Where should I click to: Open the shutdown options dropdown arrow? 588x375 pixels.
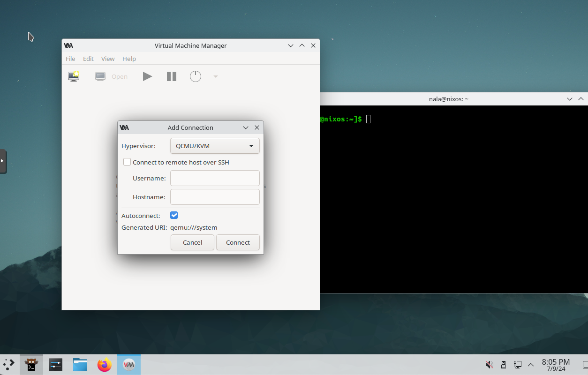coord(216,76)
